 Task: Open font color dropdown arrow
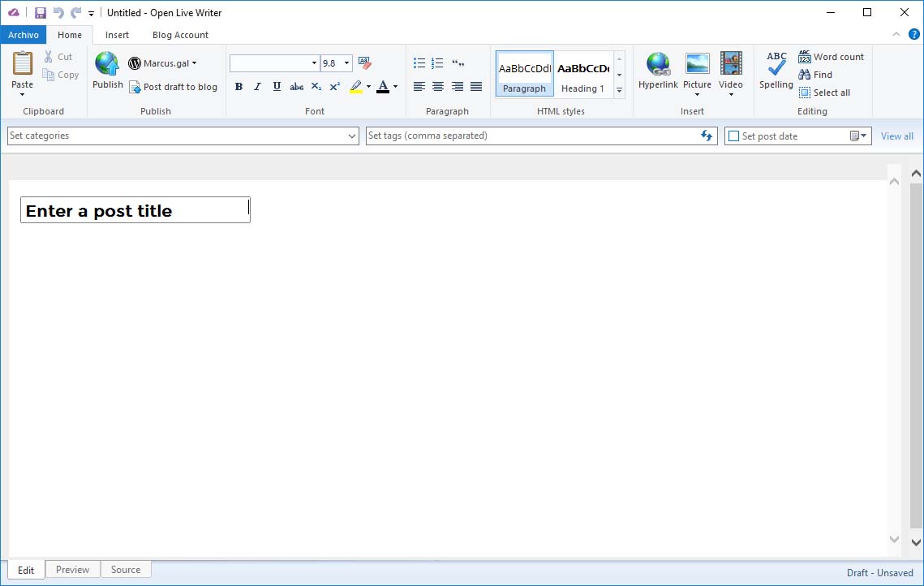tap(395, 87)
